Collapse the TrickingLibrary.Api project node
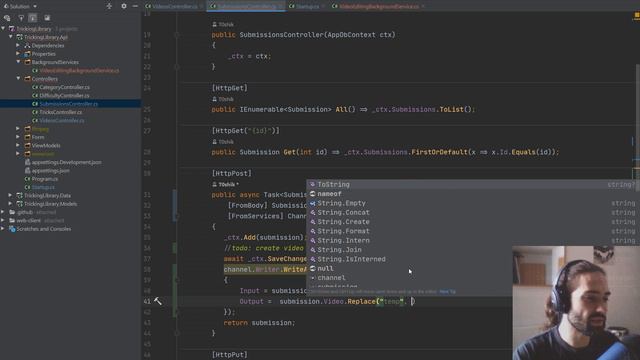The height and width of the screenshot is (360, 640). click(11, 37)
